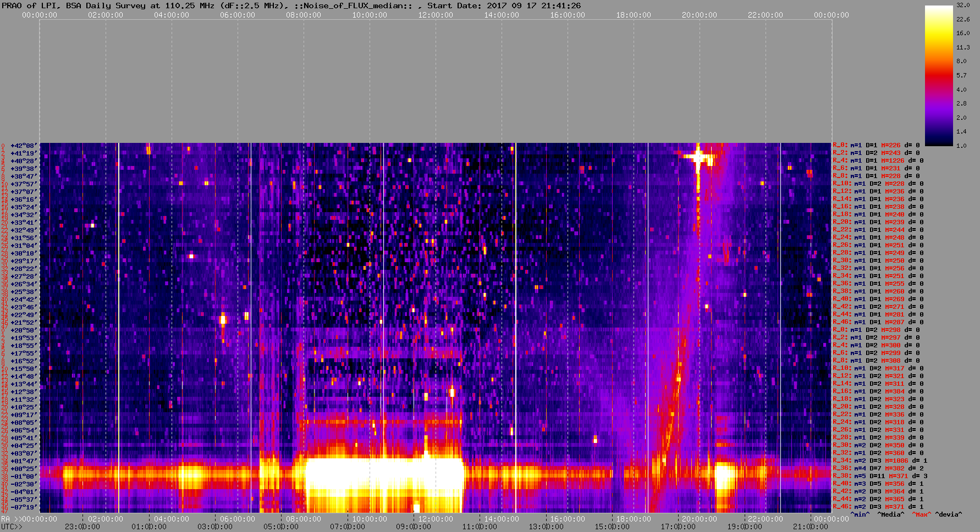Click declination label -07°19'

(24, 507)
